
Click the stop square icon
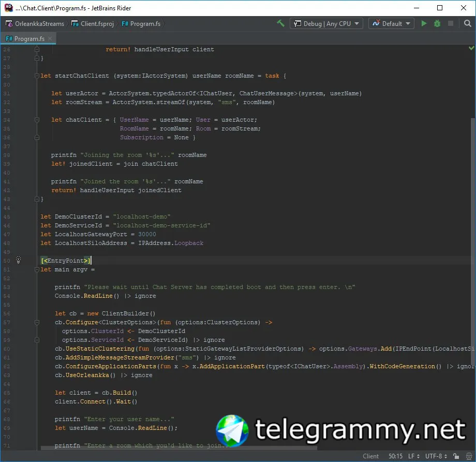[451, 23]
